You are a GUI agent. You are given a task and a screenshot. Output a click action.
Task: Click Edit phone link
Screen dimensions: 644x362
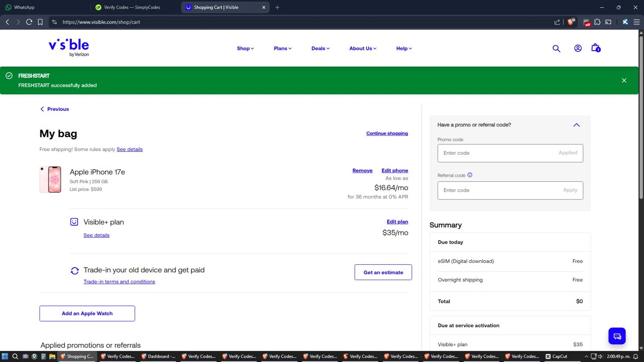(395, 171)
